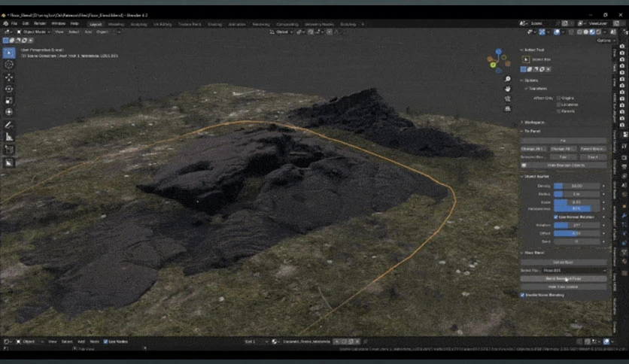
Task: Collapse the Fix Panel section
Action: click(x=522, y=131)
